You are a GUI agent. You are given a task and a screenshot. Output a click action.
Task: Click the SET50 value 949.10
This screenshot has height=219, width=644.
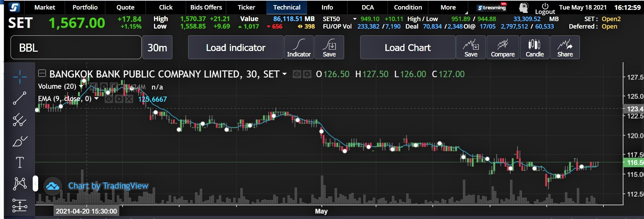pyautogui.click(x=370, y=19)
